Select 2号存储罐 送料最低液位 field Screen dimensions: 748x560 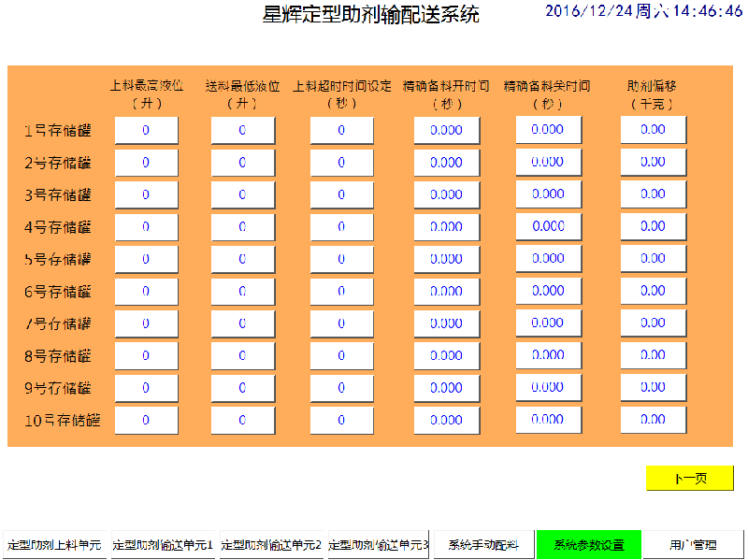click(x=242, y=163)
